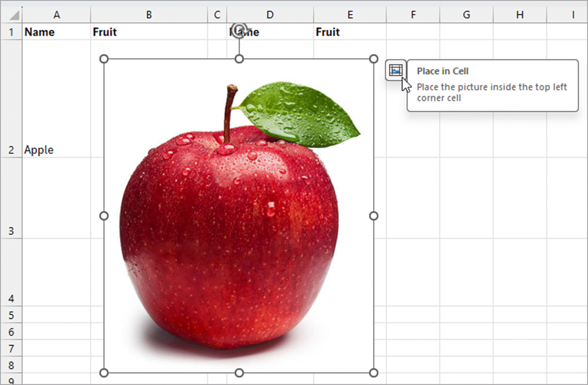Select the apple picture
The width and height of the screenshot is (588, 385).
click(x=228, y=228)
